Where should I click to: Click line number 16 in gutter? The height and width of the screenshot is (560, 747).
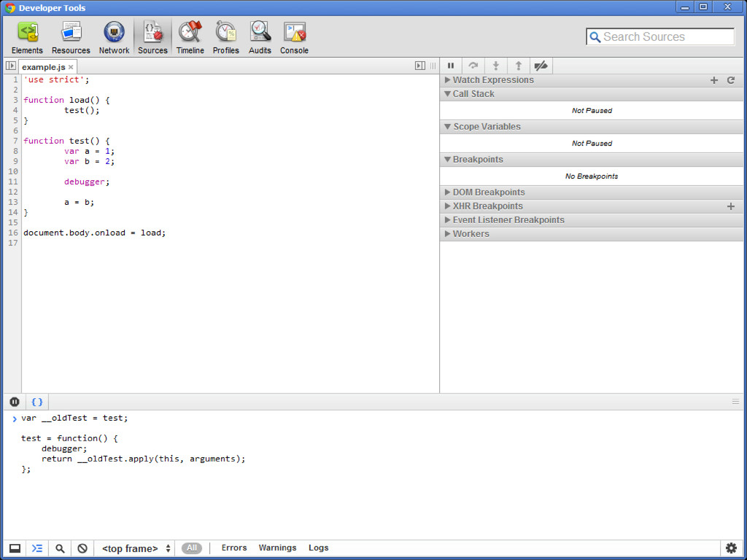click(x=13, y=233)
